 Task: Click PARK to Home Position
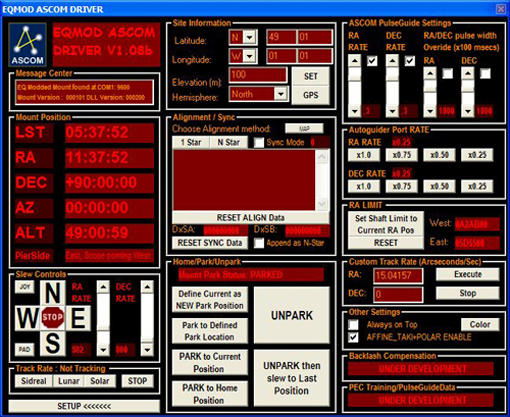[210, 394]
